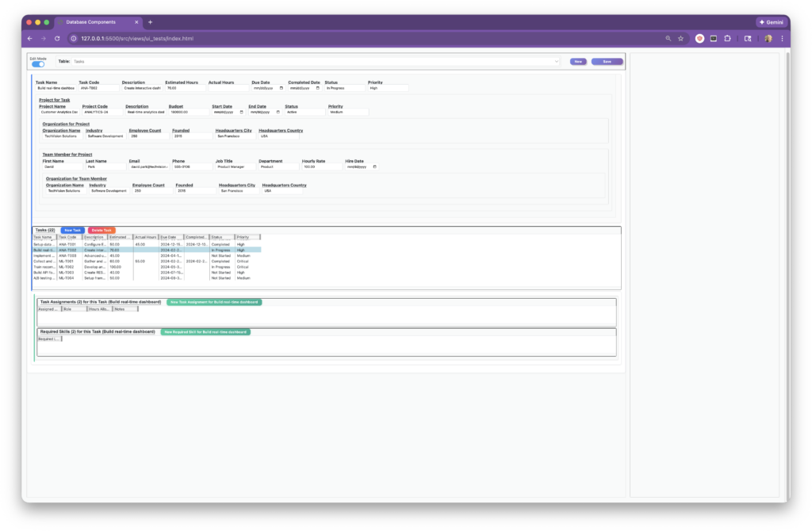Image resolution: width=812 pixels, height=531 pixels.
Task: Bookmark this page with the star icon
Action: click(x=681, y=38)
